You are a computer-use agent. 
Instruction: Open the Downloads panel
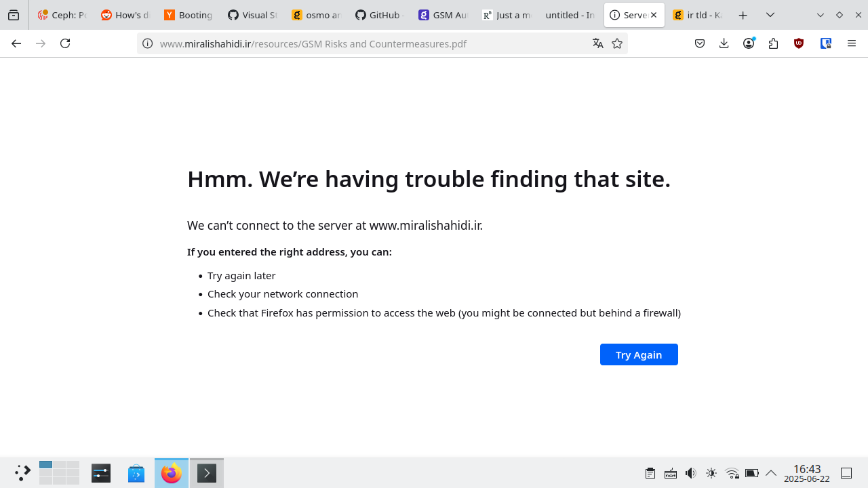tap(724, 43)
